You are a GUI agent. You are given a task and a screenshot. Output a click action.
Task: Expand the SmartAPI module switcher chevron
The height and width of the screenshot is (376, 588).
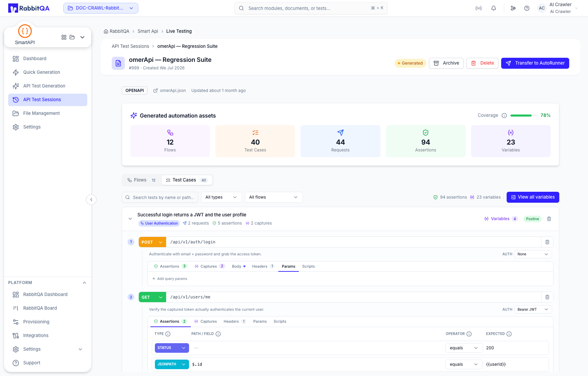[x=82, y=37]
